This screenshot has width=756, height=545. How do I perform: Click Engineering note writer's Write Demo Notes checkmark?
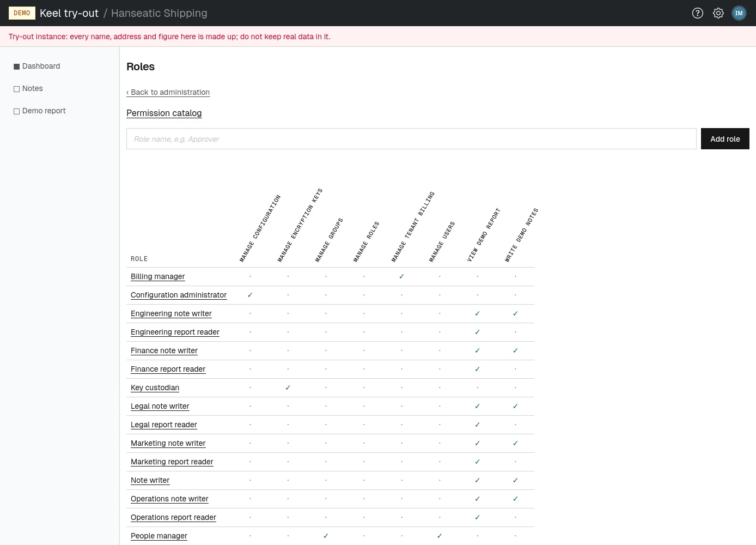(x=515, y=313)
